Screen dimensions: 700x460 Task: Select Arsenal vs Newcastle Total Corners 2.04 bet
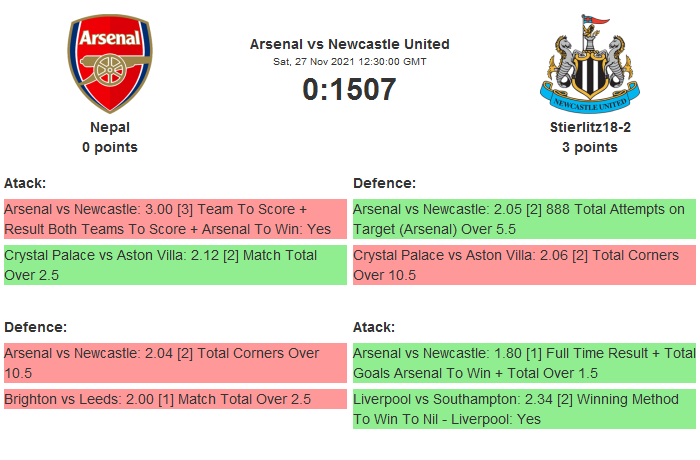tap(175, 363)
